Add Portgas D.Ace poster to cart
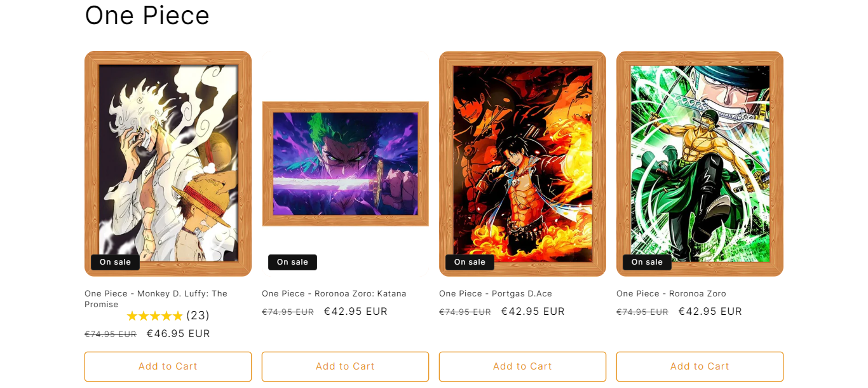Screen dimensions: 868x388 click(x=522, y=366)
